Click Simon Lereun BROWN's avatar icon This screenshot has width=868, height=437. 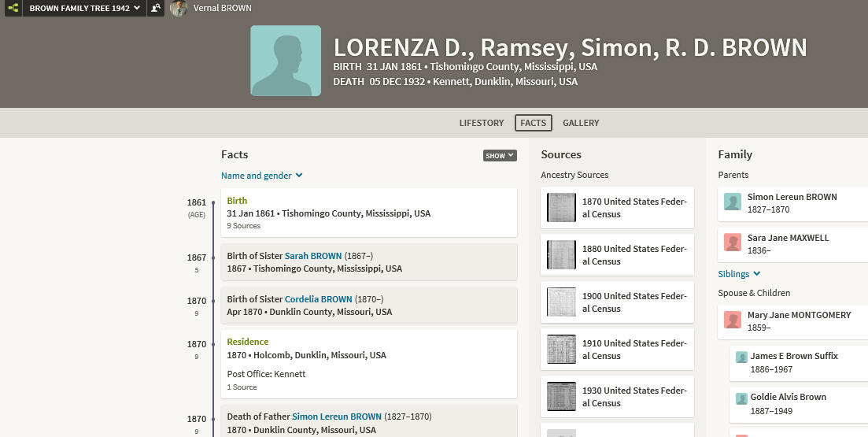click(x=733, y=202)
